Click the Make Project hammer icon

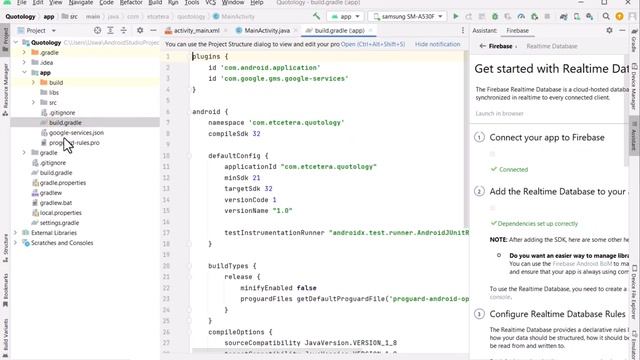316,16
